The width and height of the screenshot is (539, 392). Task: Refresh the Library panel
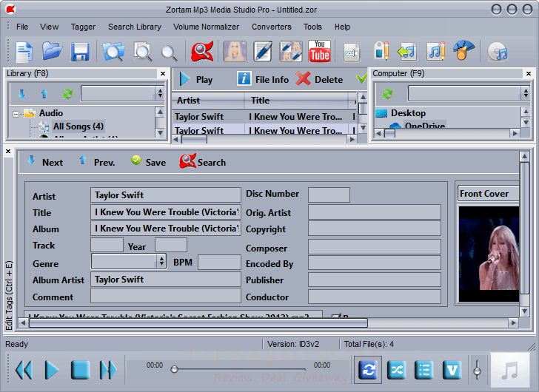(x=67, y=94)
